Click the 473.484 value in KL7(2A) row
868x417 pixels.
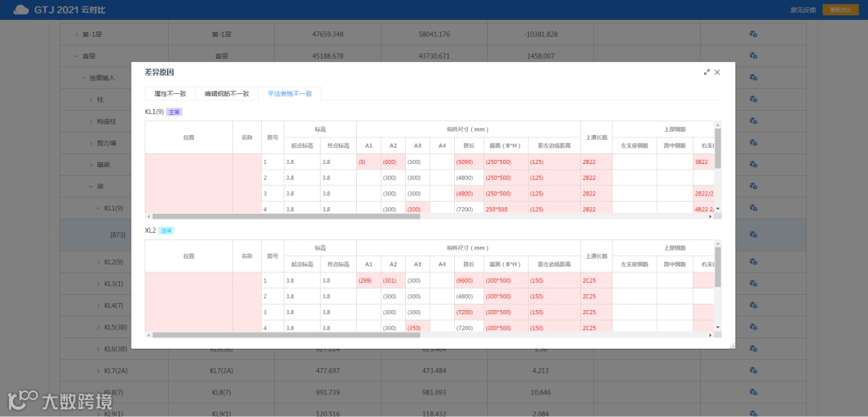(434, 370)
